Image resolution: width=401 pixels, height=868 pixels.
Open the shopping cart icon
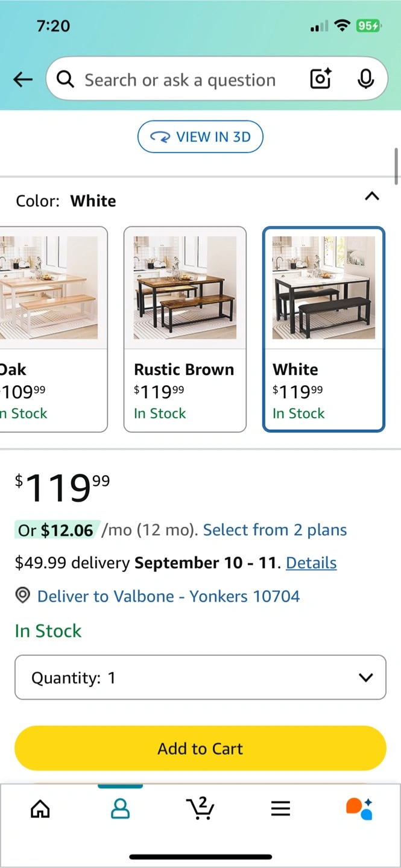coord(200,808)
